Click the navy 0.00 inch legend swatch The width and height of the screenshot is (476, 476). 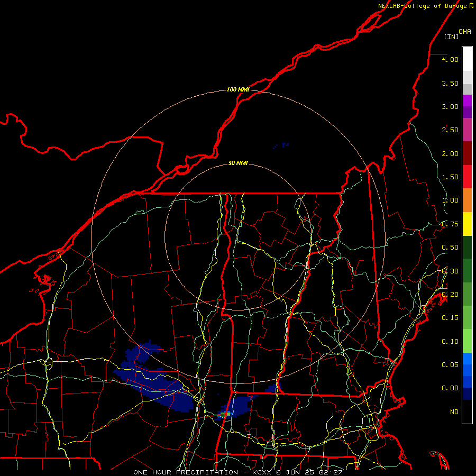point(467,394)
